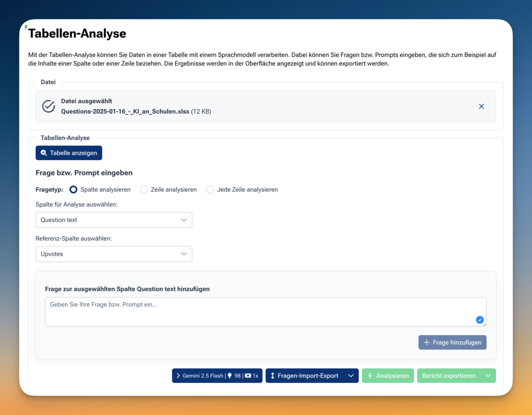532x415 pixels.
Task: Open the Question text column dropdown
Action: [x=113, y=220]
